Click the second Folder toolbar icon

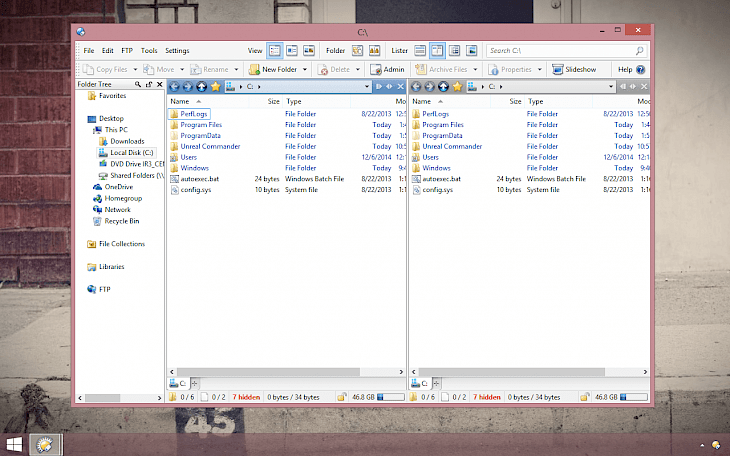[374, 50]
